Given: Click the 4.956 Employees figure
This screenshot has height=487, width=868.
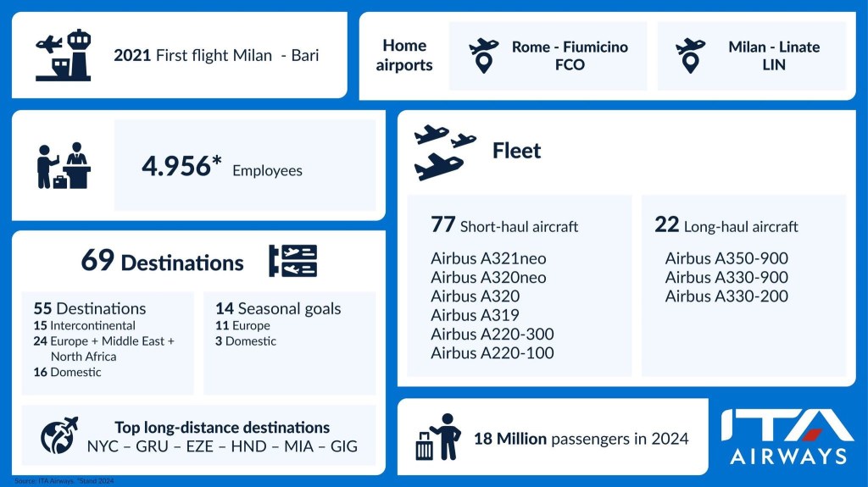Looking at the screenshot, I should 221,167.
